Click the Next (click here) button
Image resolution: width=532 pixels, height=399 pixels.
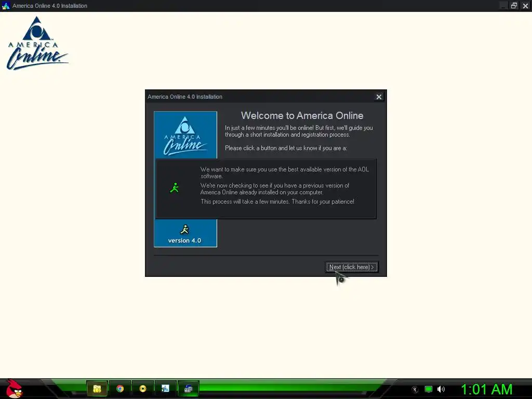[352, 267]
